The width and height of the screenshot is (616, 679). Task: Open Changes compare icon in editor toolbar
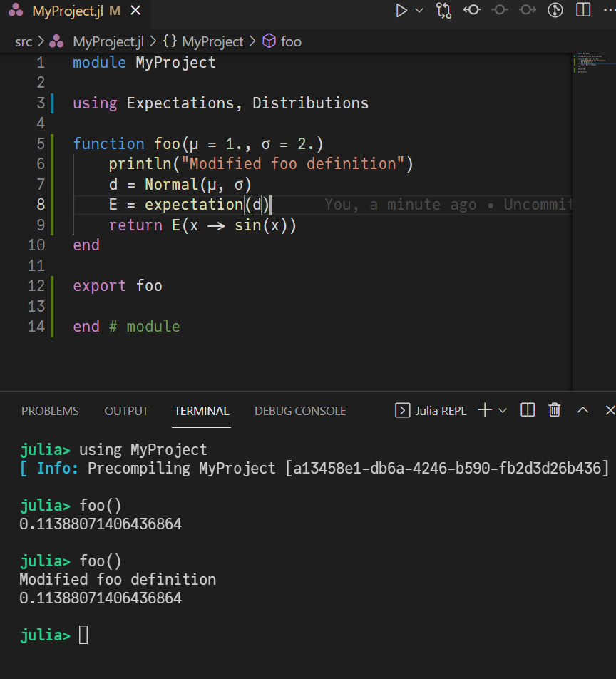444,11
